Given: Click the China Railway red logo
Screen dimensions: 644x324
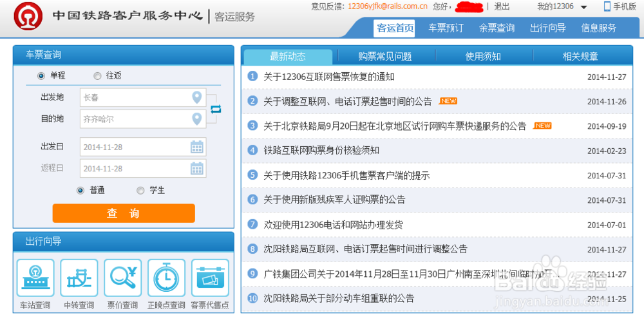Looking at the screenshot, I should click(28, 15).
